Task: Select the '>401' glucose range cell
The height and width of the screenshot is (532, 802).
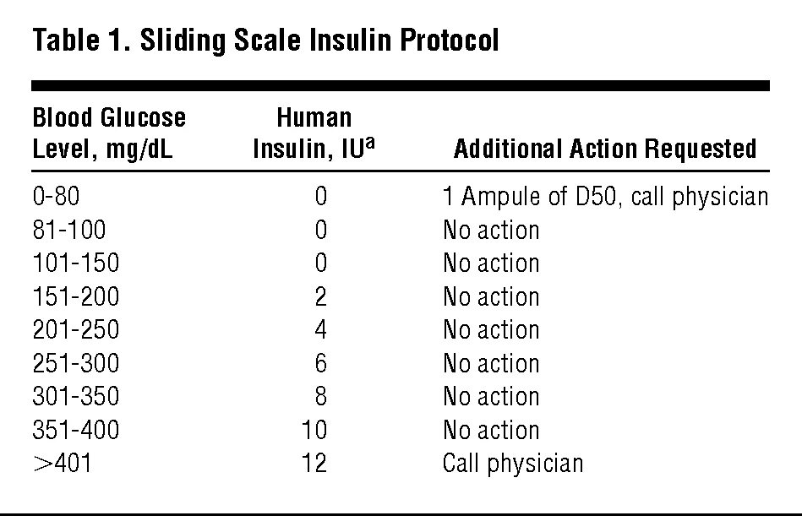Action: click(x=63, y=464)
